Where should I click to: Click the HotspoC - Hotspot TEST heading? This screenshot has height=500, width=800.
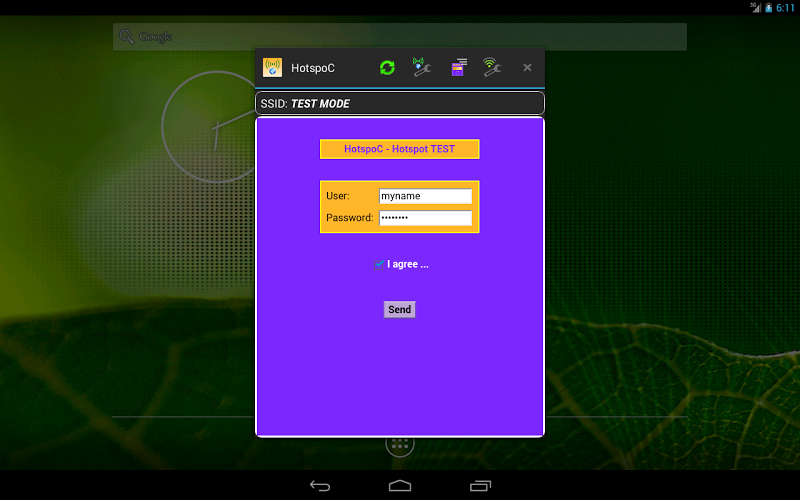coord(399,149)
